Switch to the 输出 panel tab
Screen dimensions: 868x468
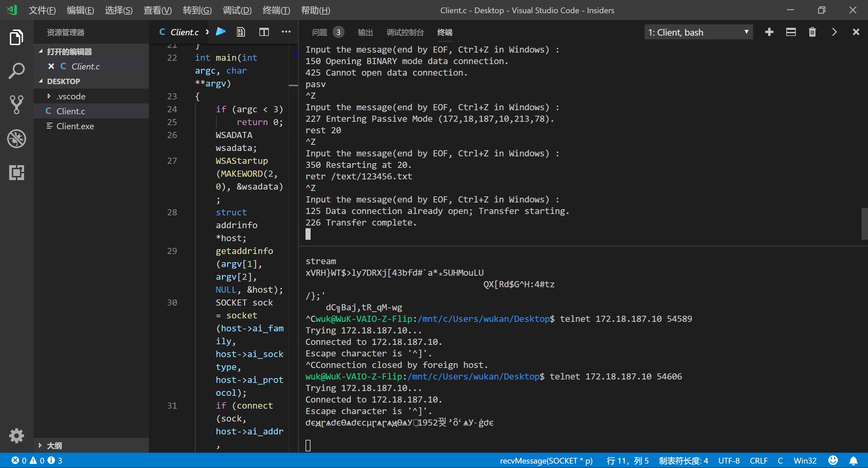click(365, 32)
